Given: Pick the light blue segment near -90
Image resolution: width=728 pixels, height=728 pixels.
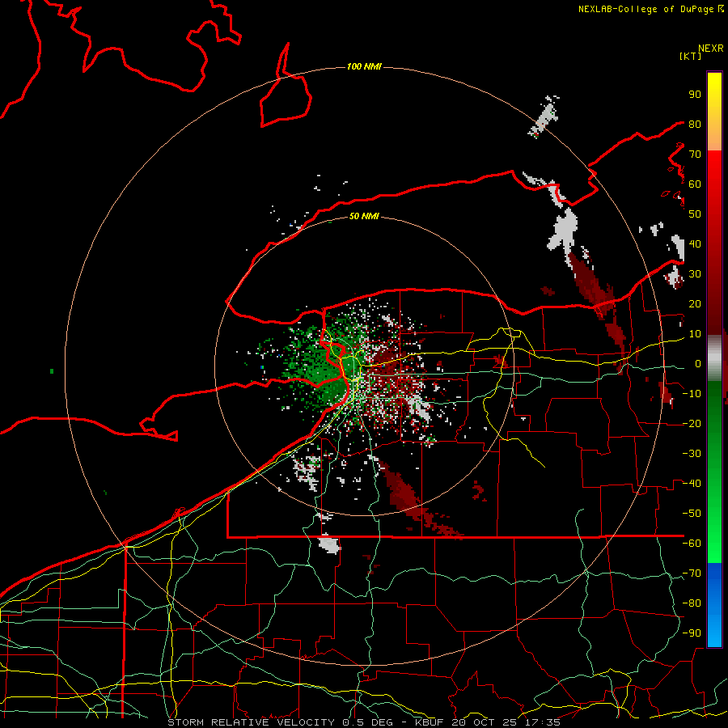Looking at the screenshot, I should tap(714, 632).
